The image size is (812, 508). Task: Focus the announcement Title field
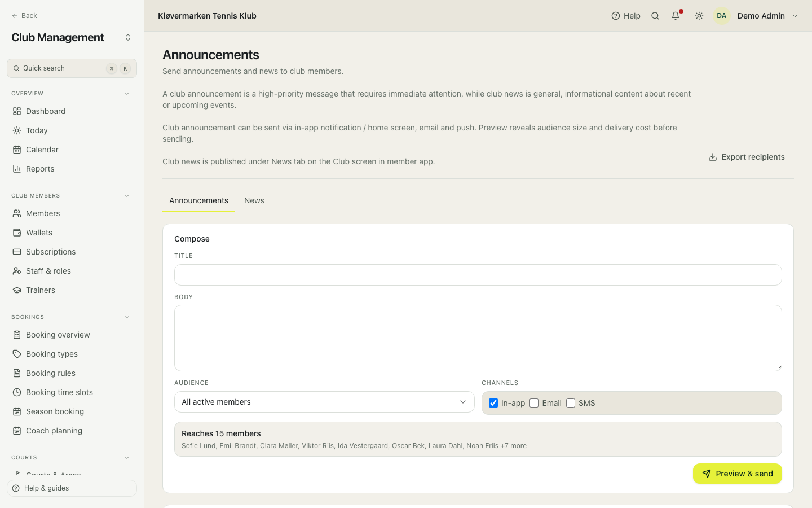(x=478, y=275)
